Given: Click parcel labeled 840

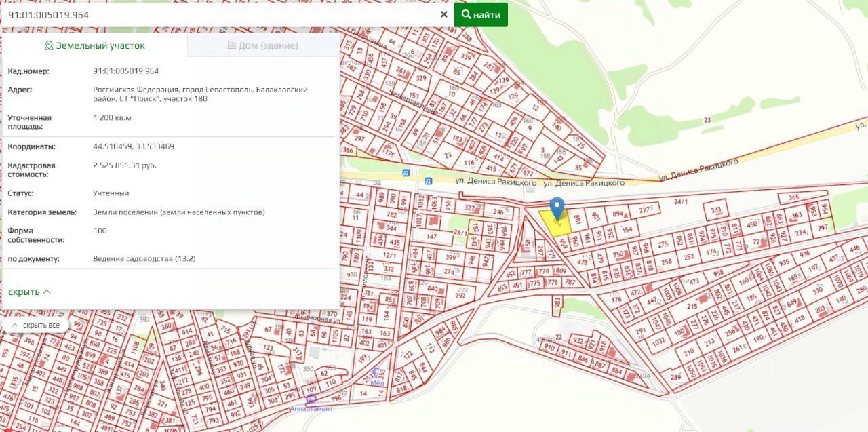Looking at the screenshot, I should (x=433, y=288).
